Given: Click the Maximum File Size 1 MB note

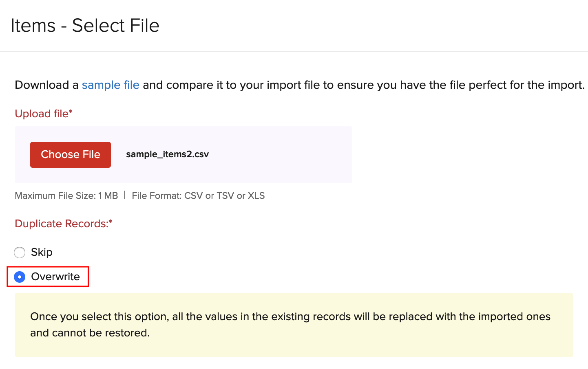Looking at the screenshot, I should coord(66,196).
